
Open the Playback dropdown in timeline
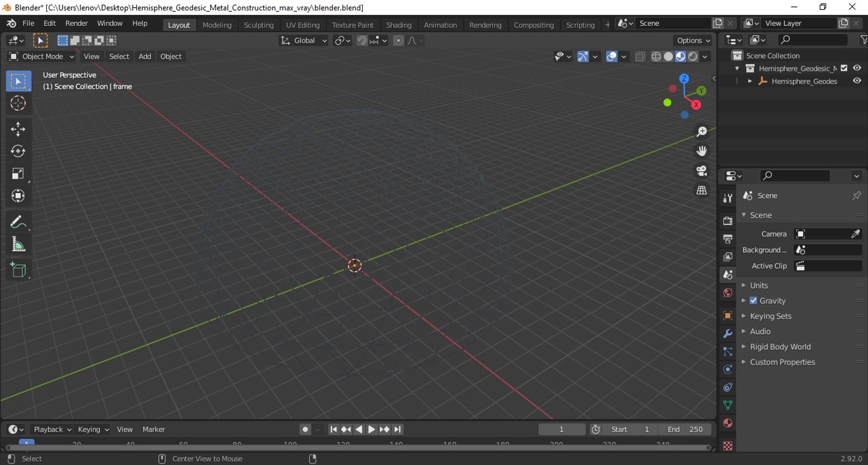tap(52, 429)
